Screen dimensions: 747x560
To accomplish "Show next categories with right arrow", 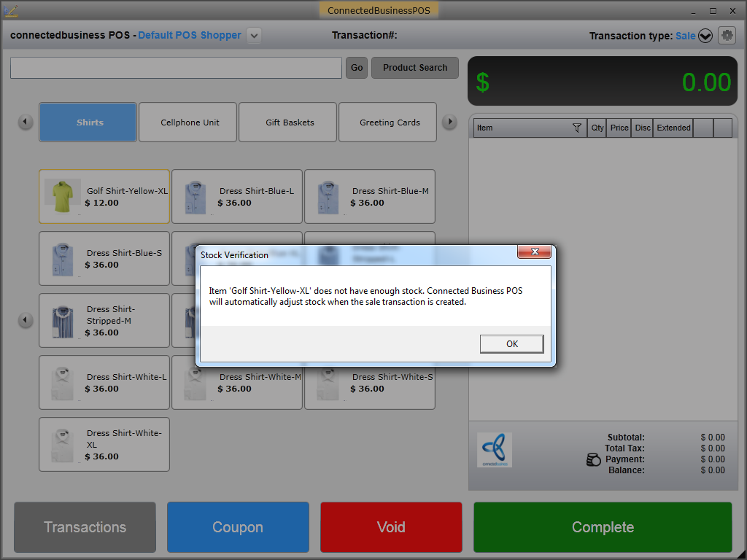I will [x=449, y=122].
